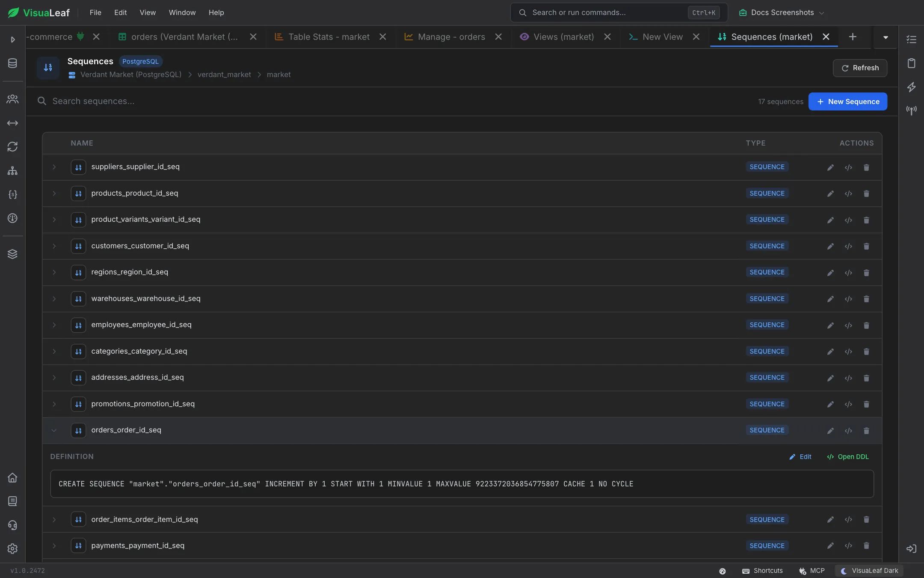
Task: Delete warehouses_warehouse_id_seq with trash icon
Action: click(x=866, y=299)
